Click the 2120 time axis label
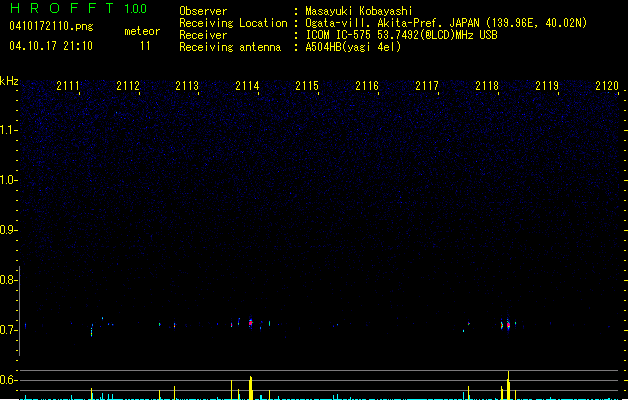 pos(607,85)
